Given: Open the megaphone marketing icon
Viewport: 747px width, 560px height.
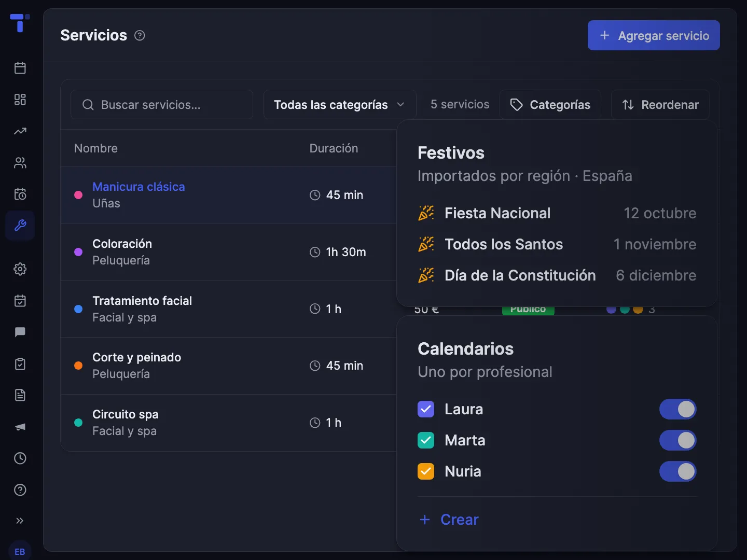Looking at the screenshot, I should (x=20, y=427).
